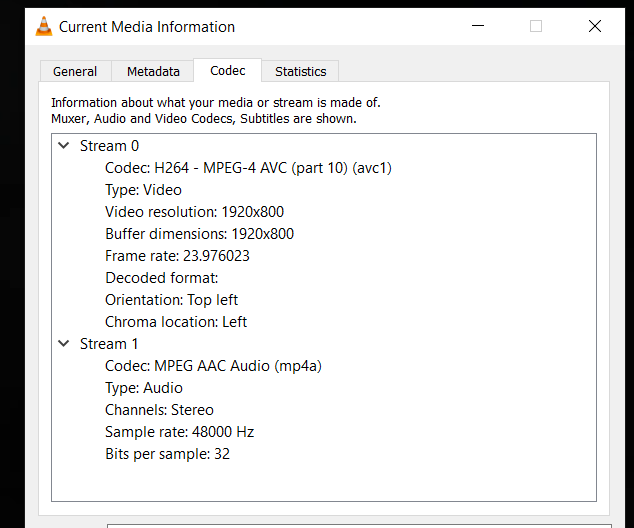Collapse the Stream 0 chevron
The width and height of the screenshot is (634, 528).
pos(64,146)
